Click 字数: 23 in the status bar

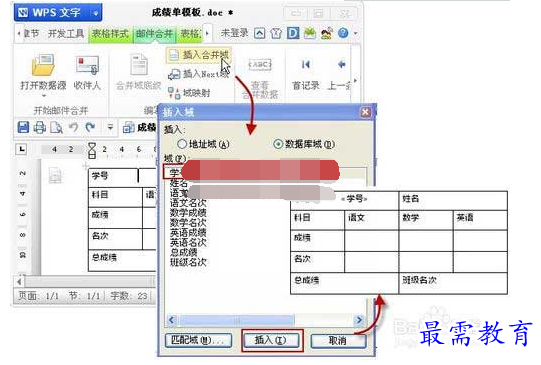128,296
